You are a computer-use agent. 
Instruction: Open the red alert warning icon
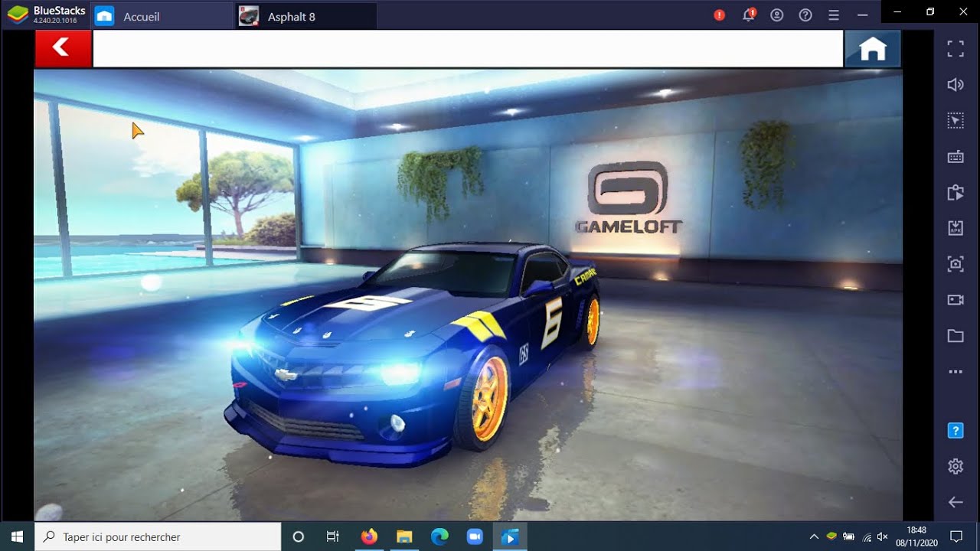tap(719, 15)
